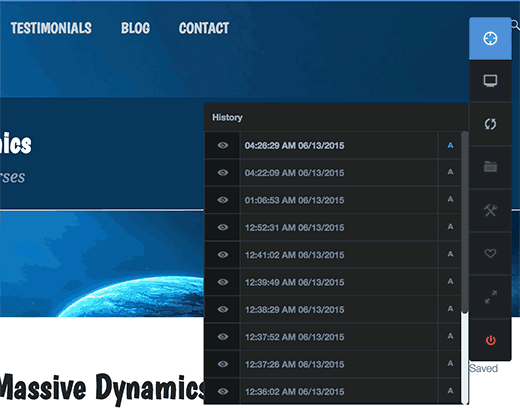Open the folder icon in sidebar
This screenshot has width=520, height=413.
point(490,167)
